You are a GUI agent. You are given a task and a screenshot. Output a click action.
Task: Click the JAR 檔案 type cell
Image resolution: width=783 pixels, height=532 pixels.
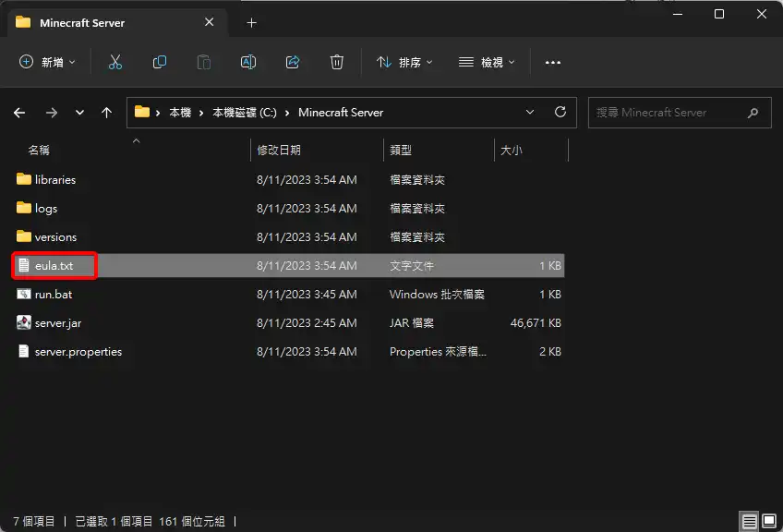tap(412, 323)
